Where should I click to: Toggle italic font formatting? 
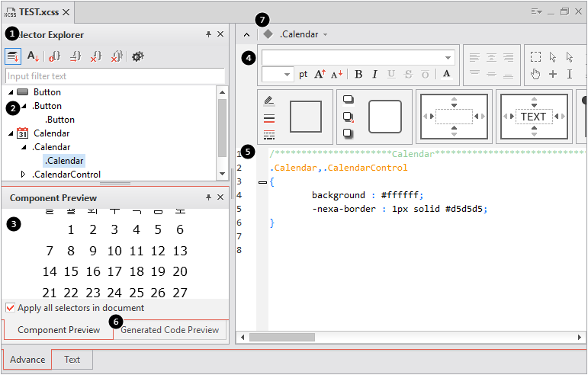(x=374, y=74)
